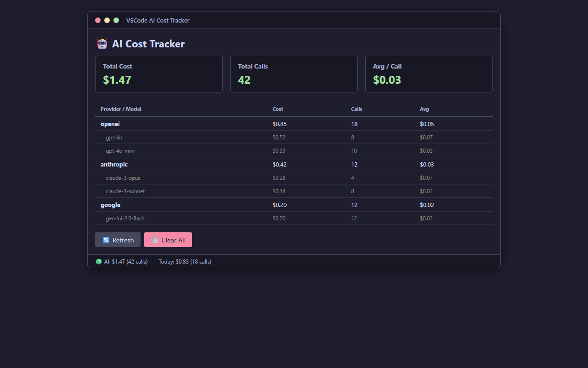Click the Clear All button label
This screenshot has width=588, height=368.
[x=174, y=240]
